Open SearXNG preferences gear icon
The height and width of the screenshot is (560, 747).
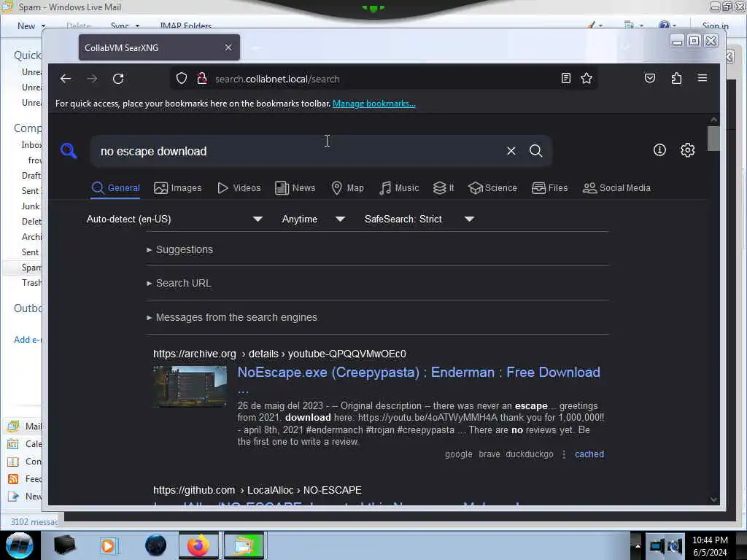[687, 150]
